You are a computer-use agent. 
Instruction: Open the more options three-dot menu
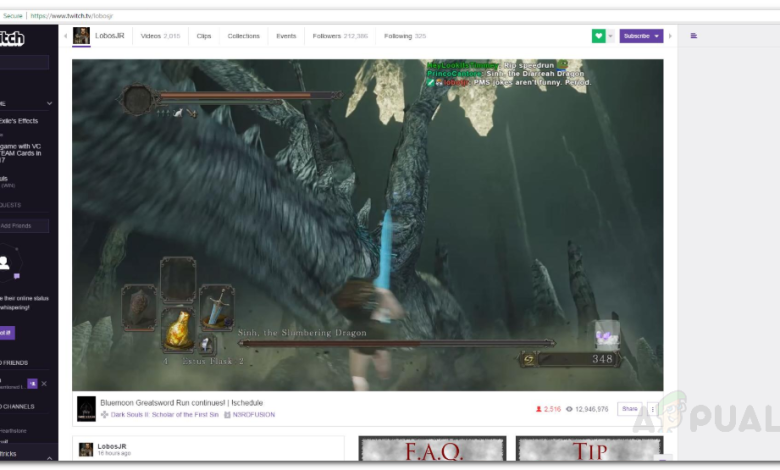click(x=653, y=409)
